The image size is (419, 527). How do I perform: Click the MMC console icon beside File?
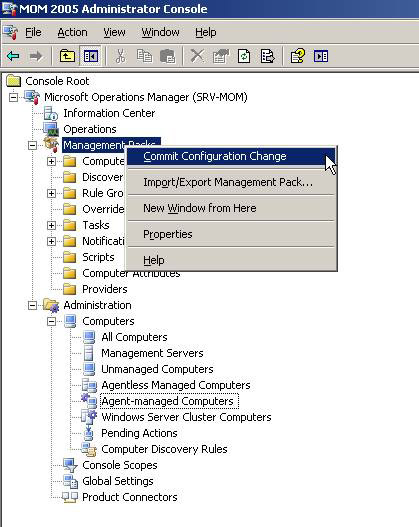[x=10, y=32]
